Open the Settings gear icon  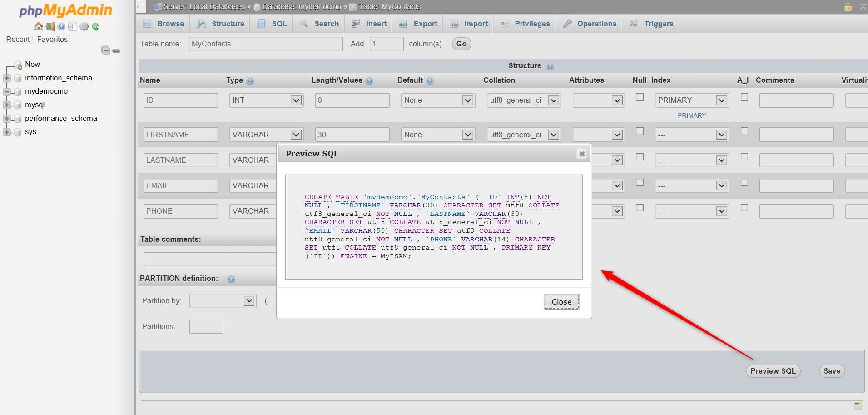[84, 26]
